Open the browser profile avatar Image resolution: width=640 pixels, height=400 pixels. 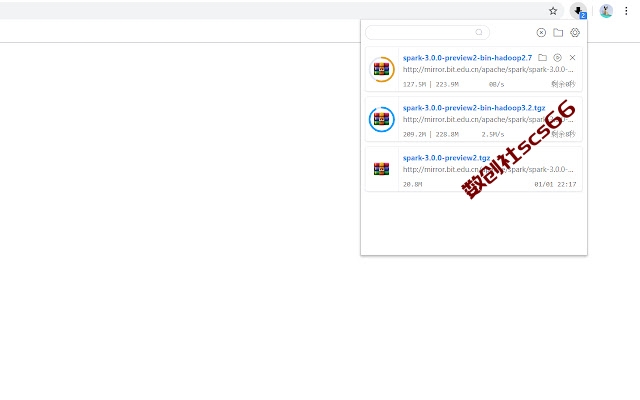point(606,11)
